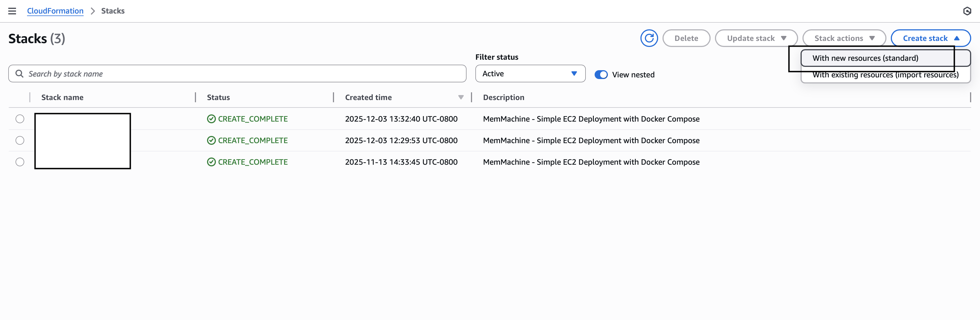
Task: Click the refresh stacks icon button
Action: [x=649, y=38]
